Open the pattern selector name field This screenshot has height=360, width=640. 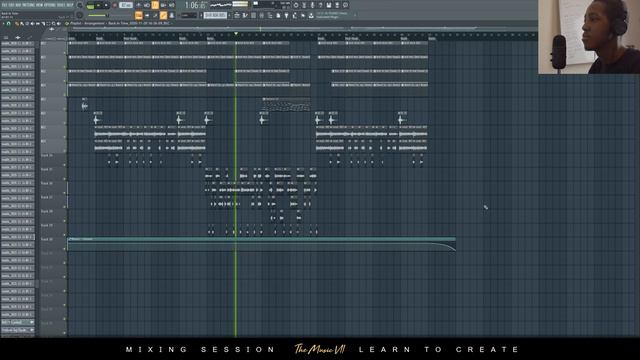pos(215,15)
